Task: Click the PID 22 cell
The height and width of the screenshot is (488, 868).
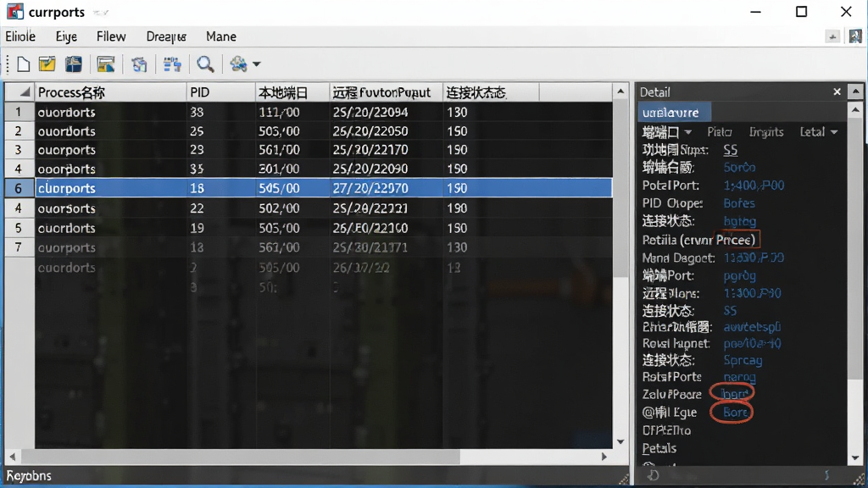Action: tap(221, 208)
